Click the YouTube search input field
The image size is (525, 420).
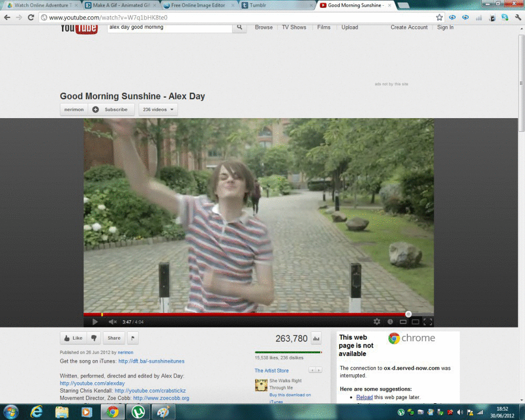(x=169, y=27)
